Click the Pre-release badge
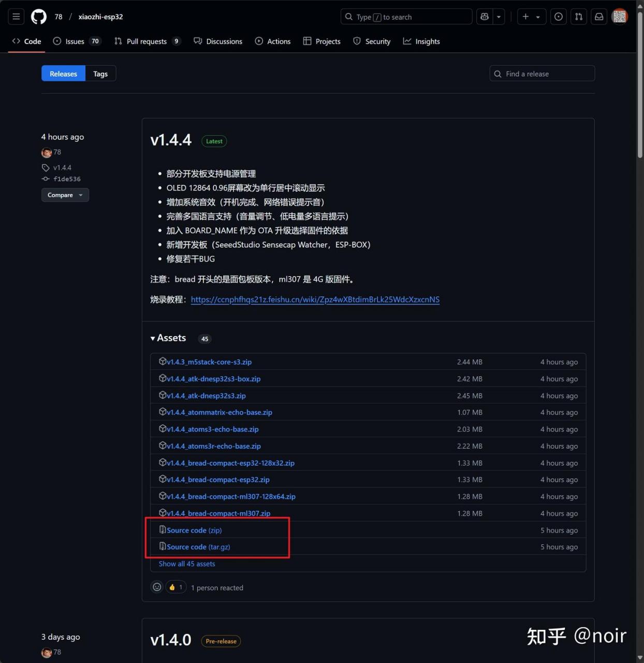The width and height of the screenshot is (644, 663). pyautogui.click(x=221, y=641)
